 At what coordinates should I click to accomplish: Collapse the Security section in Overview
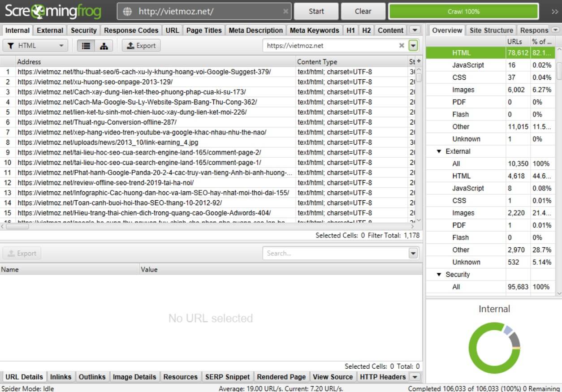pyautogui.click(x=439, y=275)
